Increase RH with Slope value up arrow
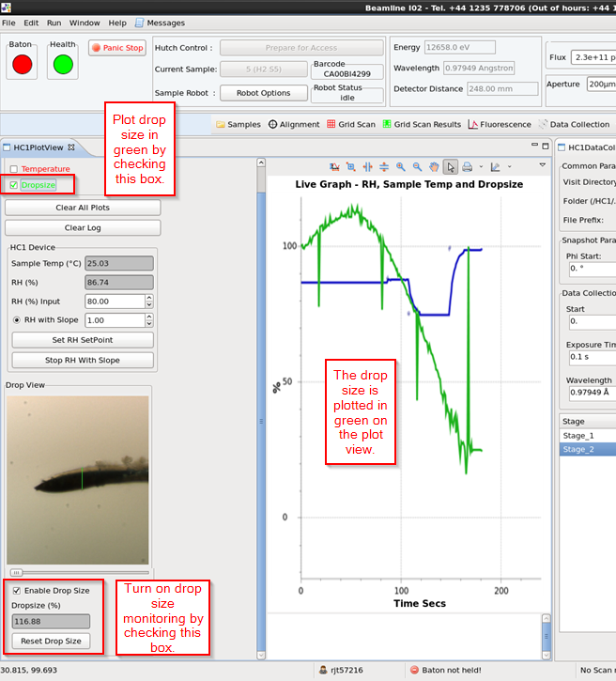The height and width of the screenshot is (681, 616). coord(149,317)
